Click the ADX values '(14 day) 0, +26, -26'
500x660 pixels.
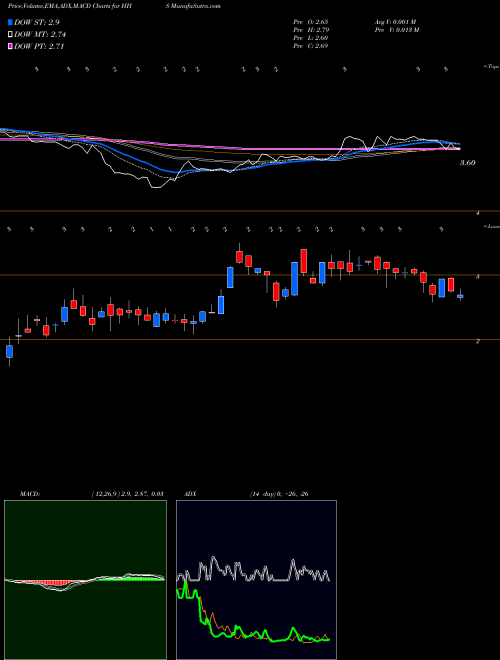[x=279, y=493]
